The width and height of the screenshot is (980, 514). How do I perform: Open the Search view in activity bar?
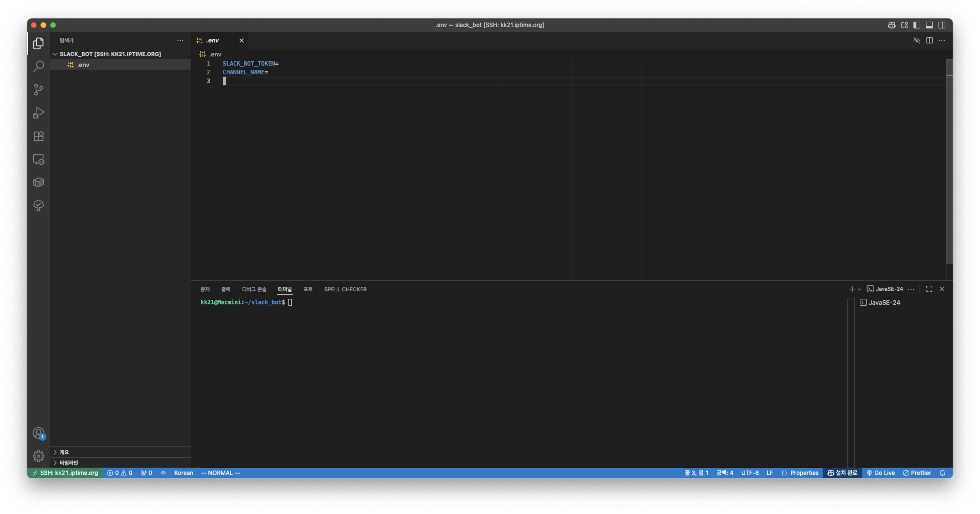pyautogui.click(x=38, y=67)
